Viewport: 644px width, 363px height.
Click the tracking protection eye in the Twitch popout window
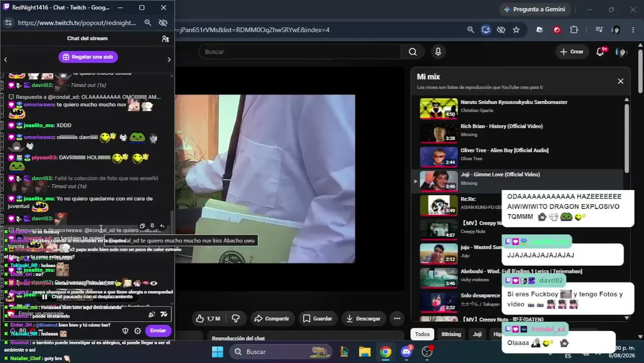point(163,23)
